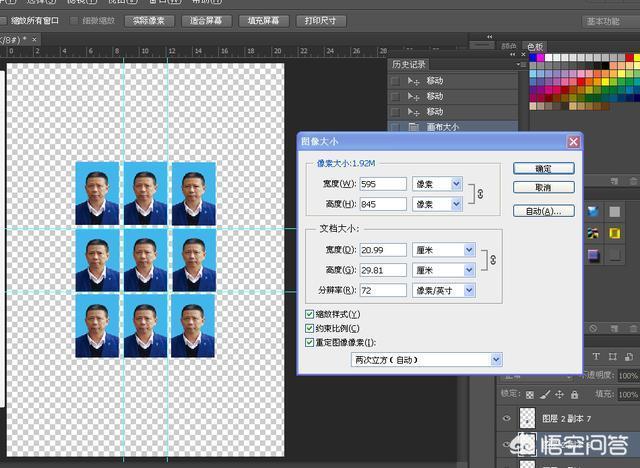Switch to the 历史记录 panel tab

click(408, 64)
